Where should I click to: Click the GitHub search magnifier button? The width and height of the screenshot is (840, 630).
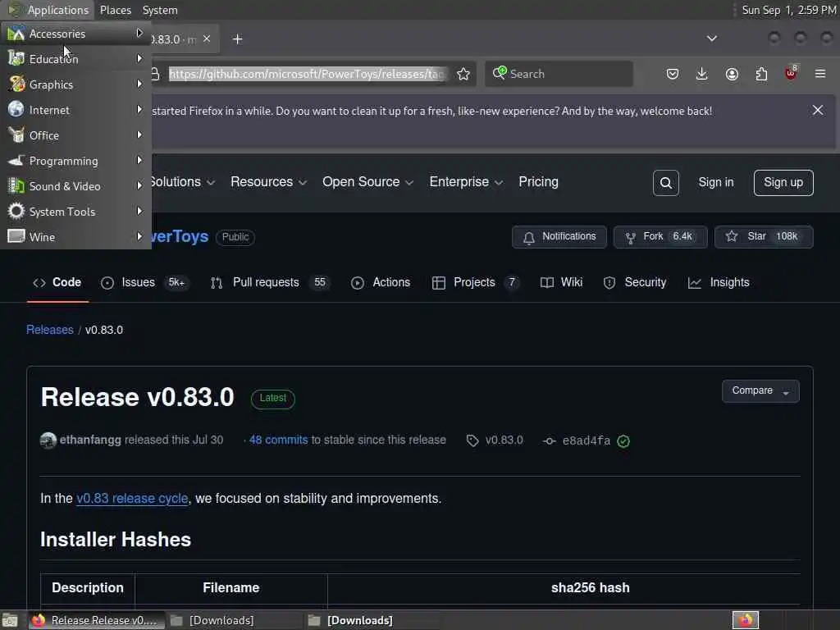coord(666,183)
